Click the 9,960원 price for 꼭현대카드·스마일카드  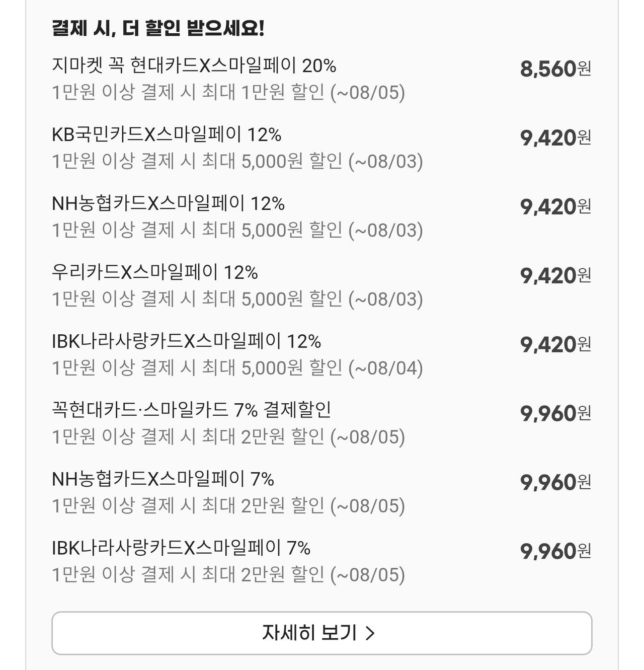[556, 413]
